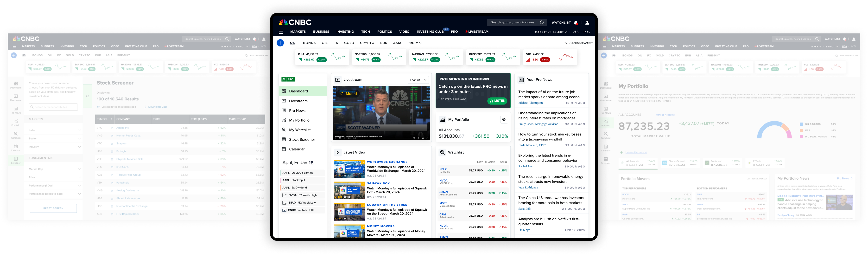Image resolution: width=868 pixels, height=259 pixels.
Task: Click the refresh icon beside "Last updated 8 seconds ago"
Action: point(98,107)
